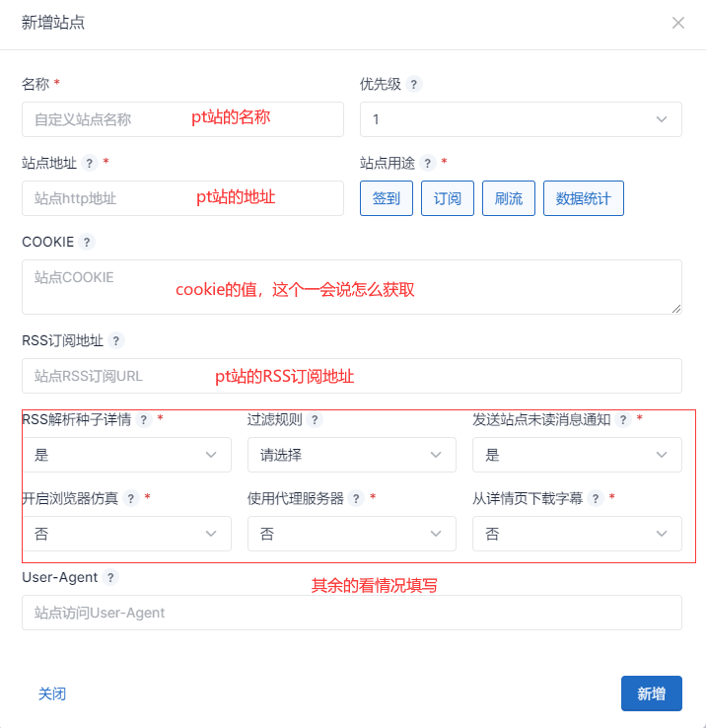
Task: Click the blue 新增 button
Action: coord(651,693)
